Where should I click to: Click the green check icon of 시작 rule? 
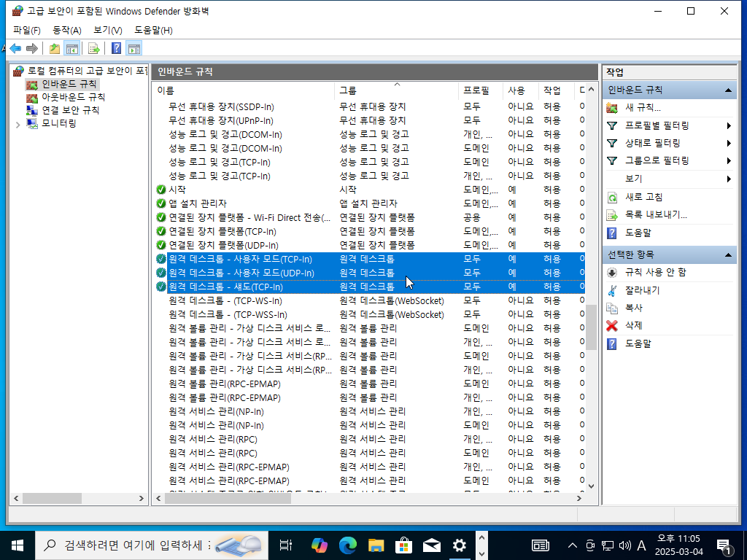[161, 190]
